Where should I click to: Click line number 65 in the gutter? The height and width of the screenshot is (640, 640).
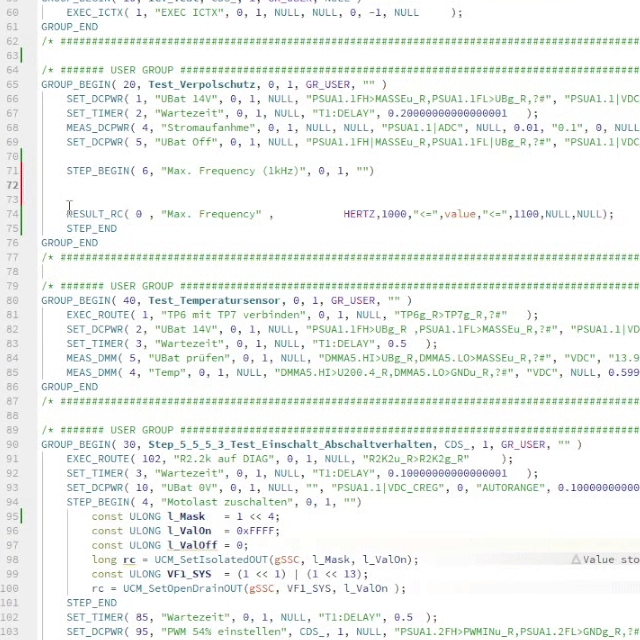click(12, 85)
